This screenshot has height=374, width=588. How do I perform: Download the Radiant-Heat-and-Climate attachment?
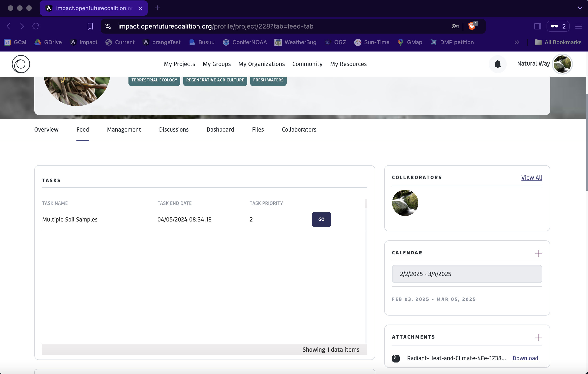525,358
